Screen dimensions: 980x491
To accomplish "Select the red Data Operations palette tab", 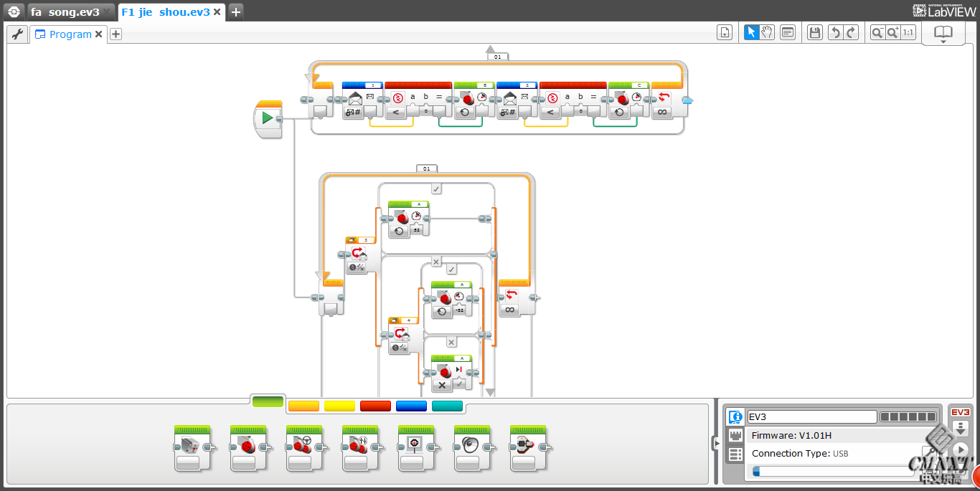I will coord(375,406).
